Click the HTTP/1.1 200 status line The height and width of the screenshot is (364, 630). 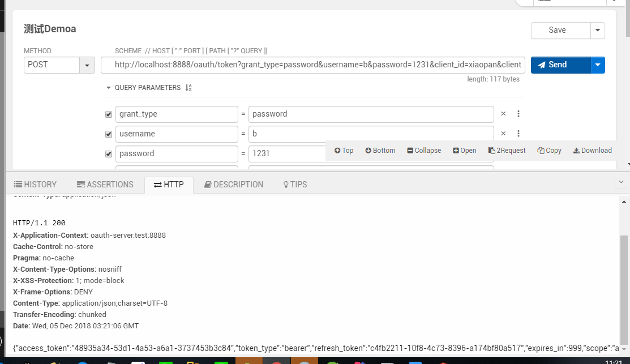pos(39,223)
